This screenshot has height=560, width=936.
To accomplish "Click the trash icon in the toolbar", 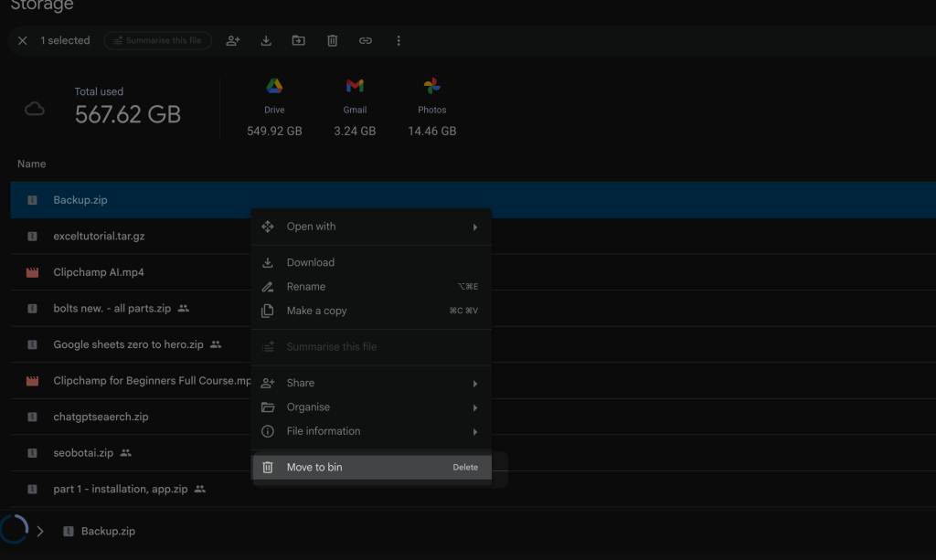I will [332, 40].
